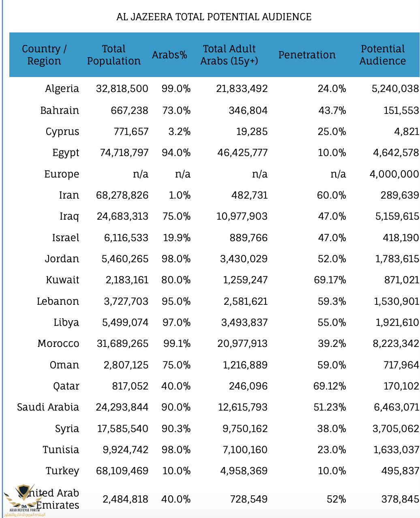The height and width of the screenshot is (518, 420).
Task: Select Syria's Arabs percentage 90.3%
Action: pyautogui.click(x=176, y=428)
